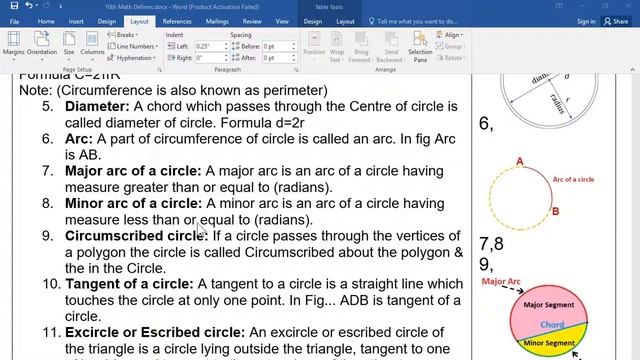This screenshot has height=360, width=640.
Task: Customize the Quick Access Toolbar
Action: [x=60, y=6]
